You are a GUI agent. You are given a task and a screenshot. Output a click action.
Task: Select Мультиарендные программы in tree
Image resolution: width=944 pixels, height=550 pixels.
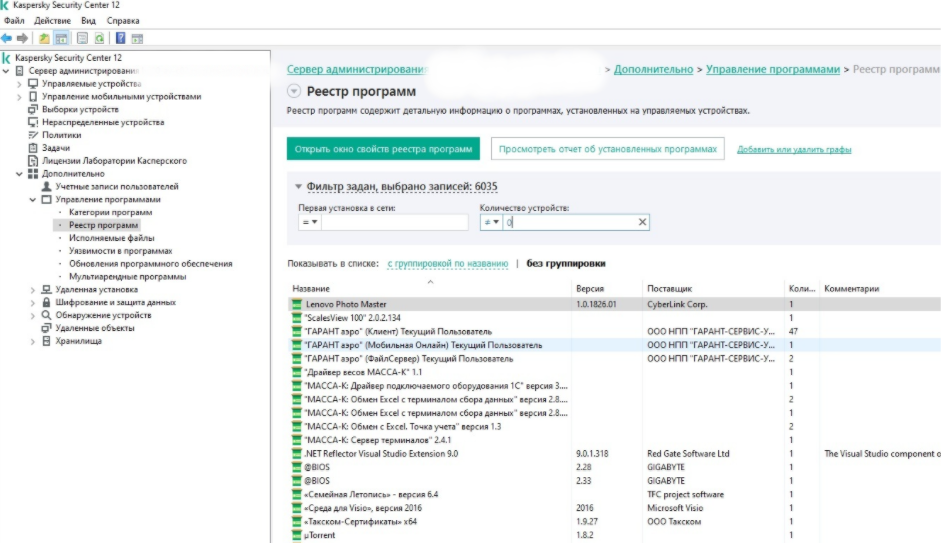click(x=128, y=277)
